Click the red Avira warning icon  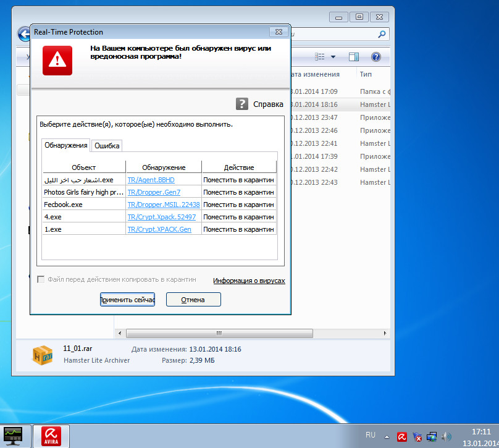click(x=57, y=60)
